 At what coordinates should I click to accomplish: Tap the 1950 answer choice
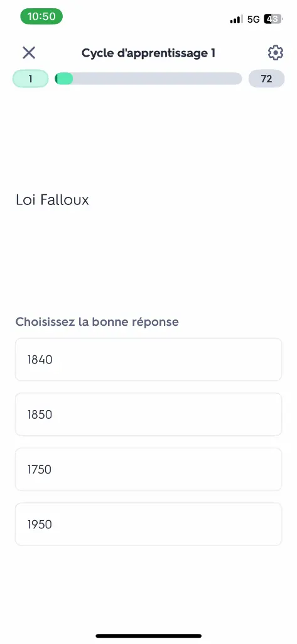point(148,524)
